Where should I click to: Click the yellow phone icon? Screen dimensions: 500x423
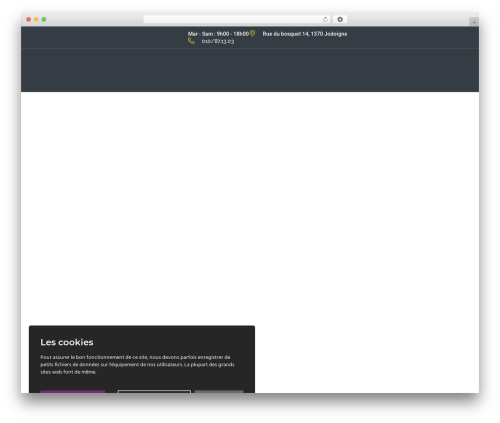coord(191,41)
